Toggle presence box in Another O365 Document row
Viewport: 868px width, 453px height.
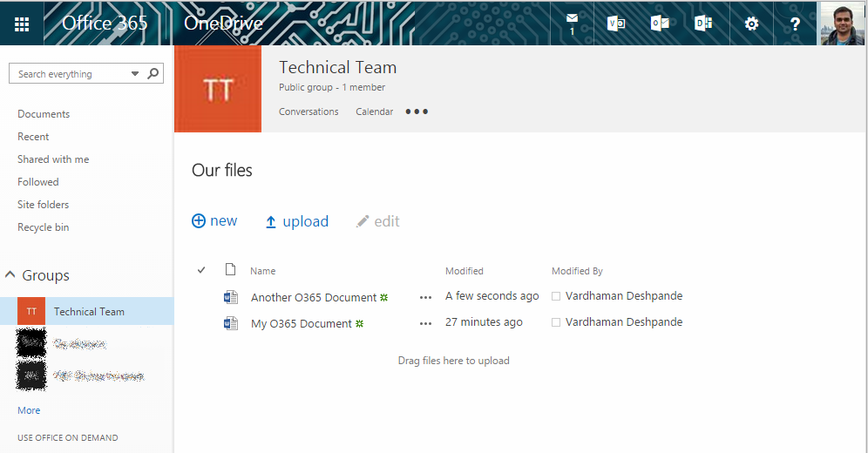point(556,296)
